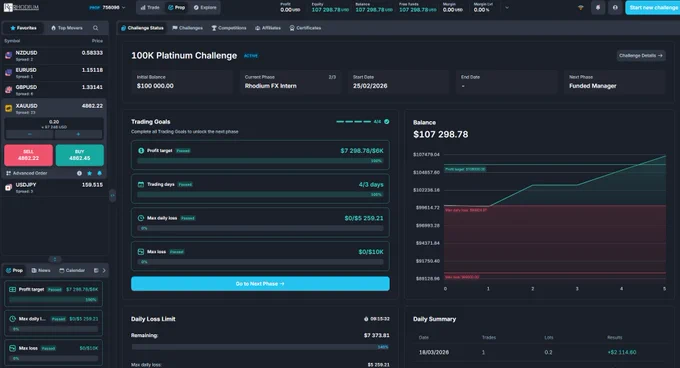Click the NZDUSD flag icon
This screenshot has height=368, width=680.
[8, 55]
